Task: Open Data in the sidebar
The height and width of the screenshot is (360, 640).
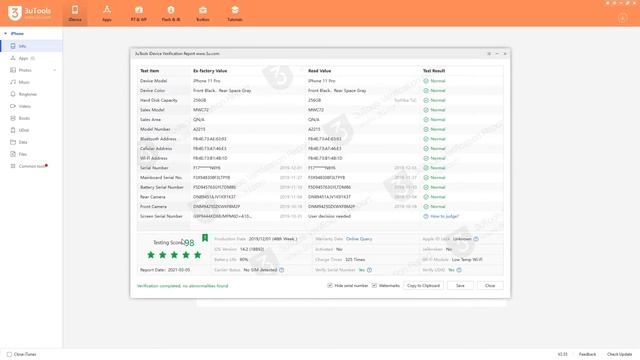Action: [31, 142]
